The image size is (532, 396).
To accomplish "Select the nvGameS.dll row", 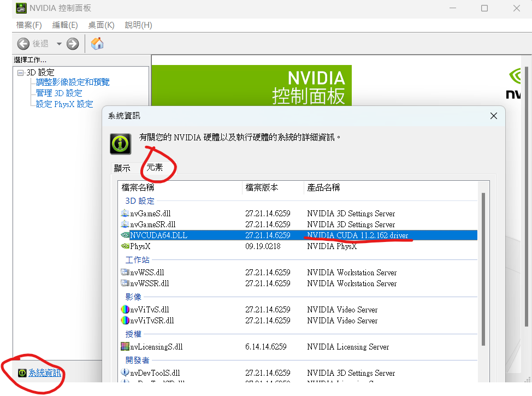I will [x=299, y=214].
